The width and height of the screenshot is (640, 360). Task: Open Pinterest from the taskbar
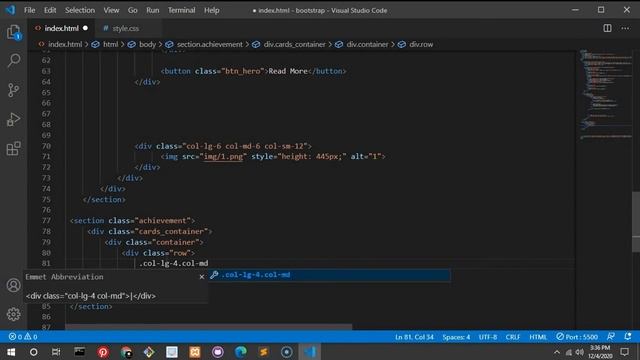pos(103,352)
